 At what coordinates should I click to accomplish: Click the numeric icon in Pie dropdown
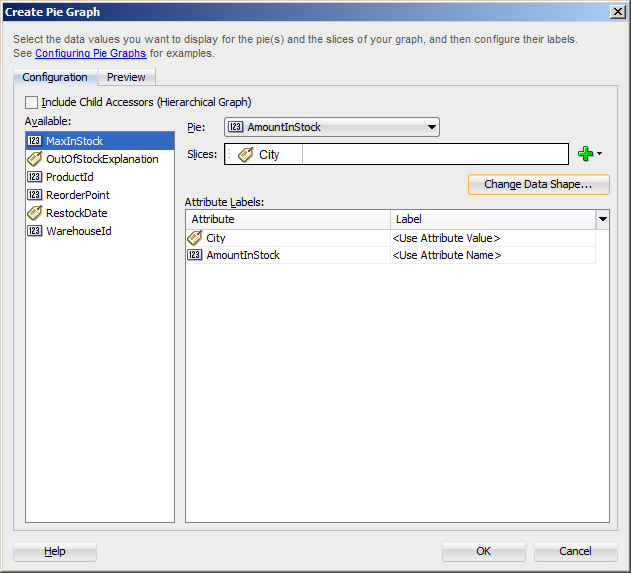point(235,127)
